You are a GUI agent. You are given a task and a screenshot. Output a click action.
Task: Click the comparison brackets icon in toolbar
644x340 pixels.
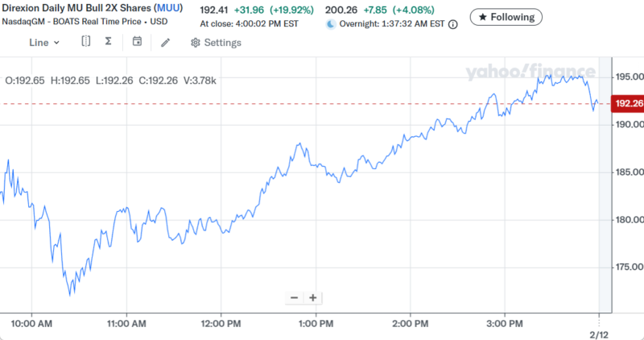tap(86, 41)
